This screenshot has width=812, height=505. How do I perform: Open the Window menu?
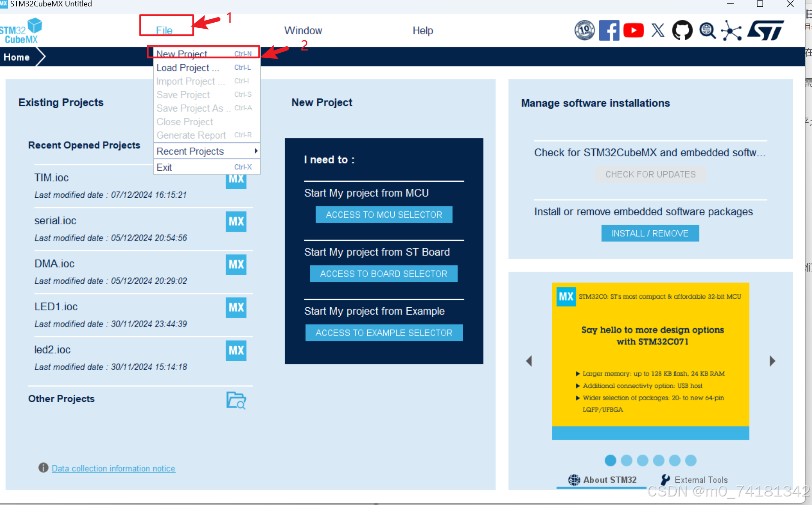pos(303,30)
